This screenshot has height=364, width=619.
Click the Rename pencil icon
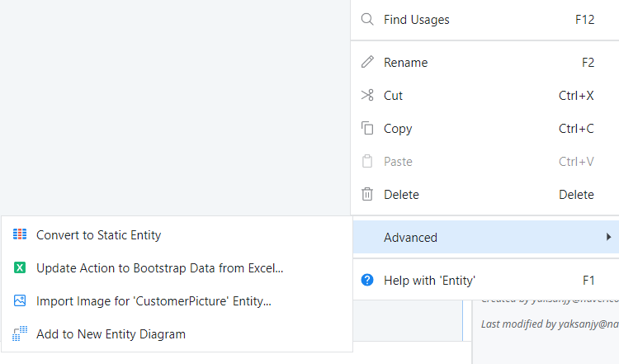tap(367, 63)
